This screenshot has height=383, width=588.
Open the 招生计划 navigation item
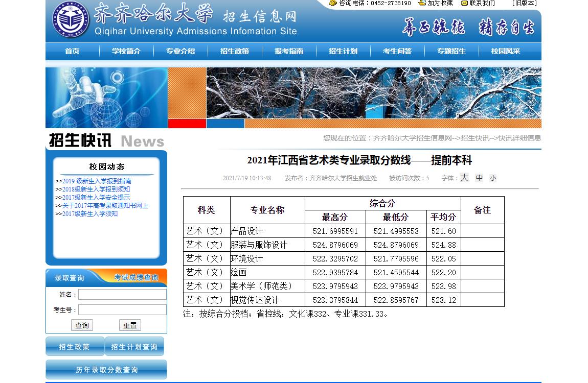343,51
